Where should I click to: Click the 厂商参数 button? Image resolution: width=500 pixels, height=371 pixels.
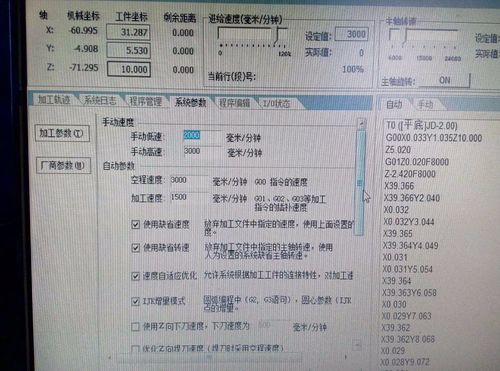[x=63, y=165]
